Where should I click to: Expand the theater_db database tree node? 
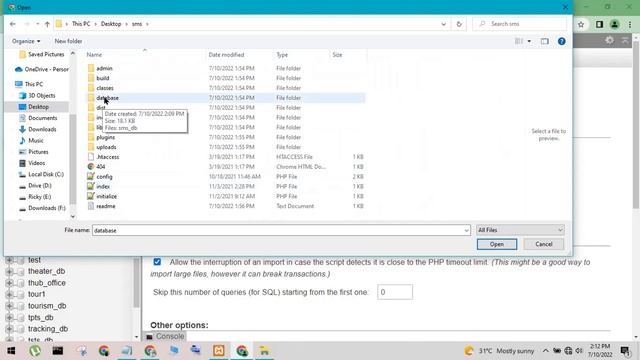point(10,271)
